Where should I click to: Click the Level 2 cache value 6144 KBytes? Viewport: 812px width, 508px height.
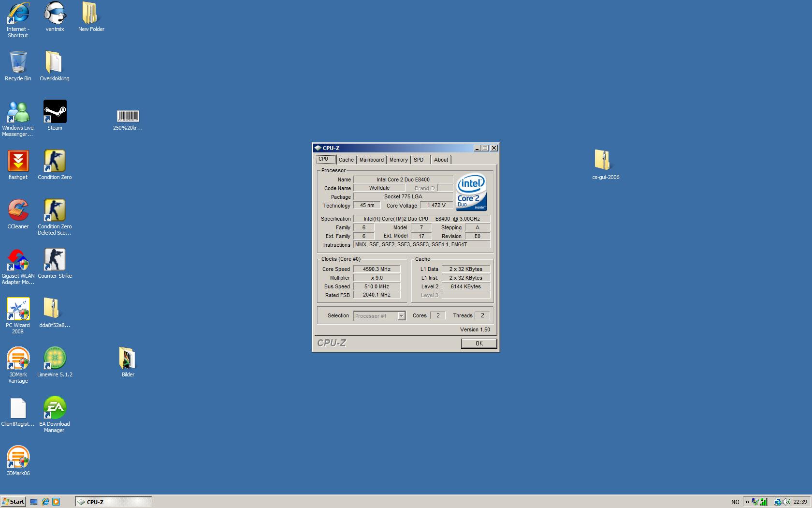coord(466,286)
